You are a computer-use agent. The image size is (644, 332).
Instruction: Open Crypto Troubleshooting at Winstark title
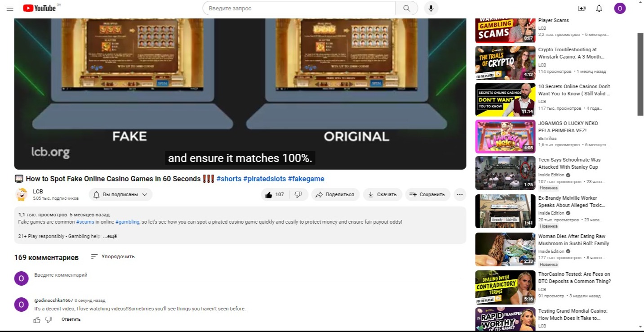tap(571, 53)
